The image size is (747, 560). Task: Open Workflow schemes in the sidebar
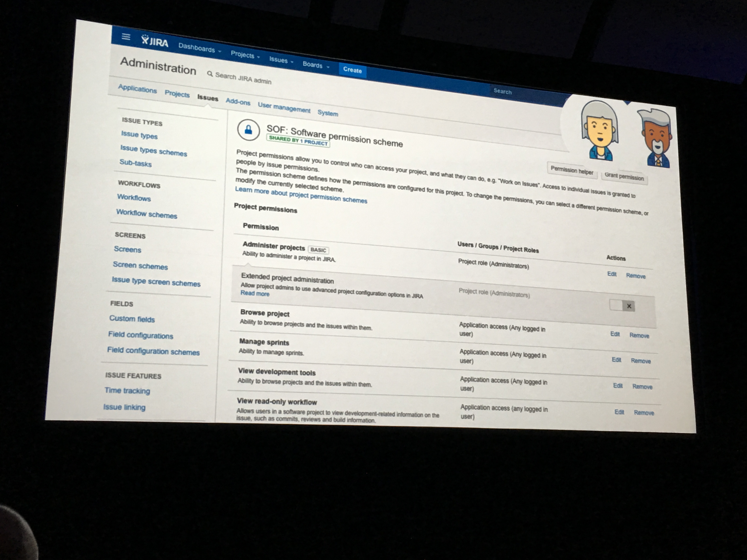point(147,215)
